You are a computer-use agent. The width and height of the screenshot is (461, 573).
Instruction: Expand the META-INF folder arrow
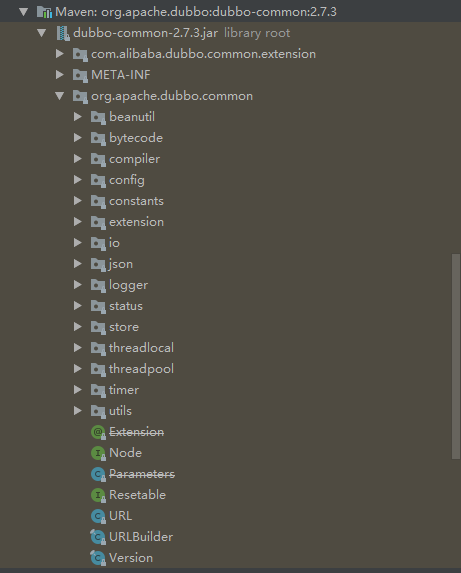60,75
